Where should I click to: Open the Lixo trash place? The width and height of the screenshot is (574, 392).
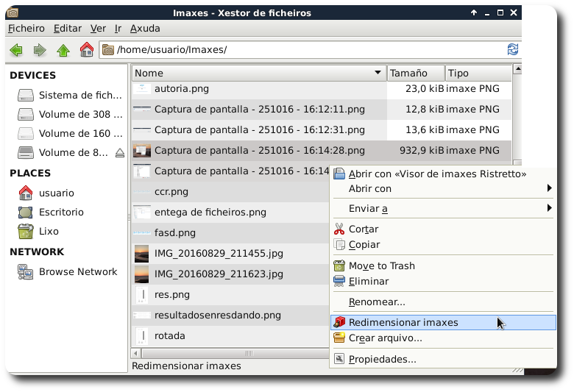(x=49, y=231)
